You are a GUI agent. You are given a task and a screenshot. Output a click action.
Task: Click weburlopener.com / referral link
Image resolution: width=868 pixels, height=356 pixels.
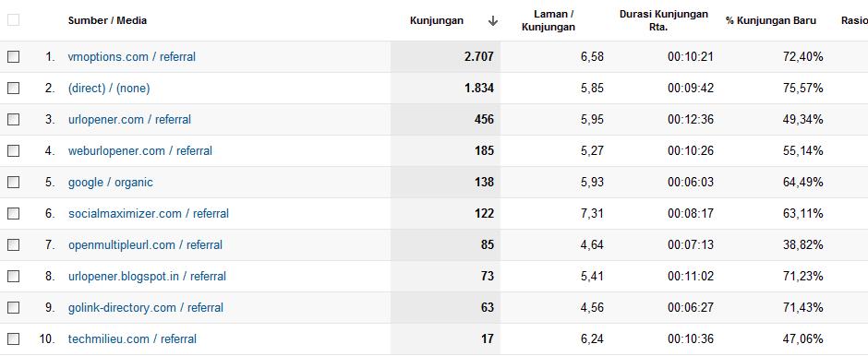point(140,150)
